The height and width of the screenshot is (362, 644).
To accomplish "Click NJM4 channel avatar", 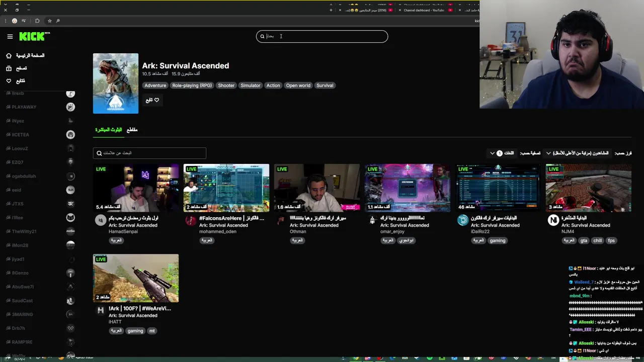I will pos(553,220).
